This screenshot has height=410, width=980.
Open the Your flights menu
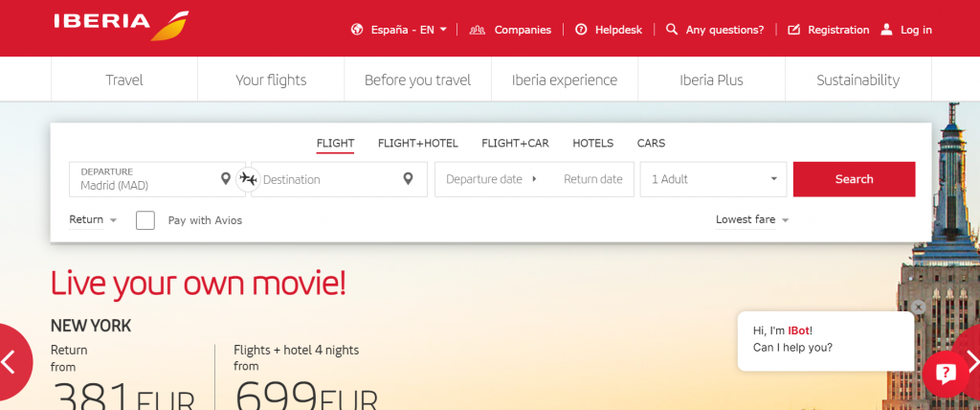click(271, 80)
